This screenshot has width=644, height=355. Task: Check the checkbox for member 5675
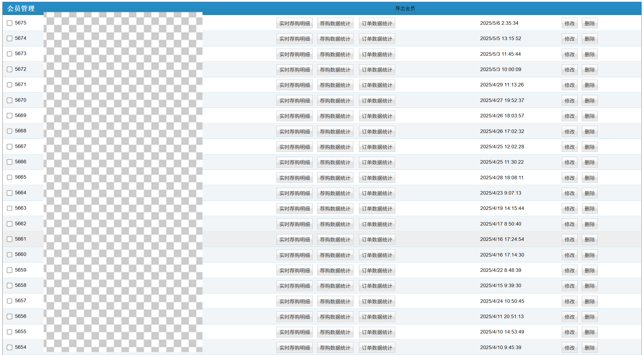10,23
